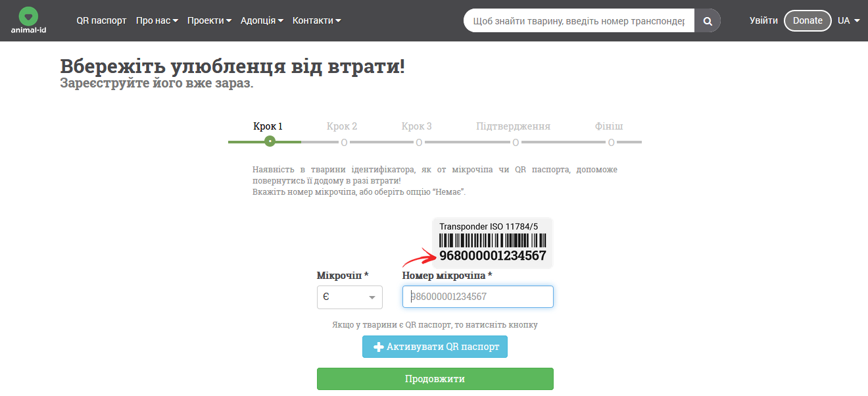Click the Фініш step circle
868x396 pixels.
[x=611, y=142]
